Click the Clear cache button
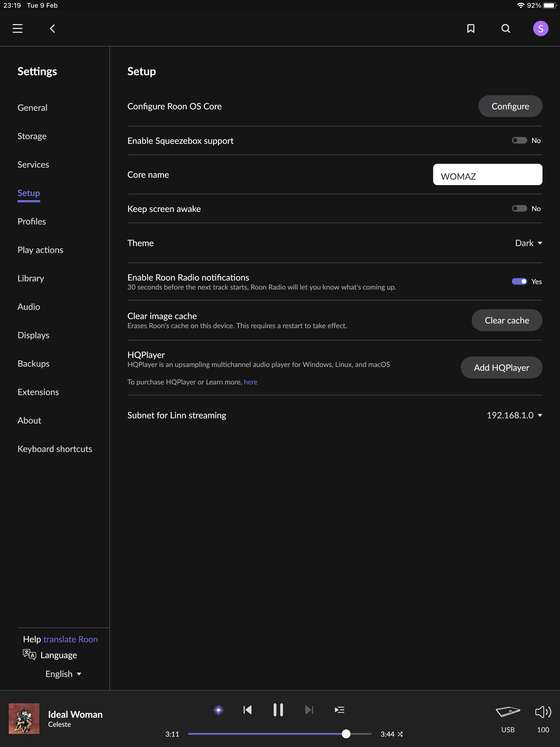This screenshot has width=560, height=747. (507, 320)
